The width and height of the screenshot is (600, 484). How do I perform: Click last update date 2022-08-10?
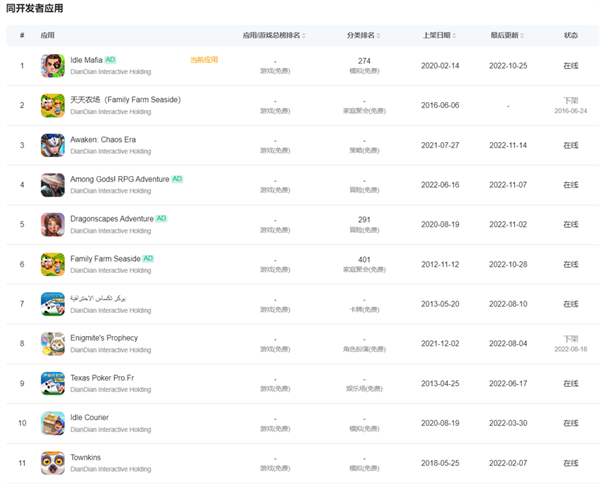pos(508,304)
